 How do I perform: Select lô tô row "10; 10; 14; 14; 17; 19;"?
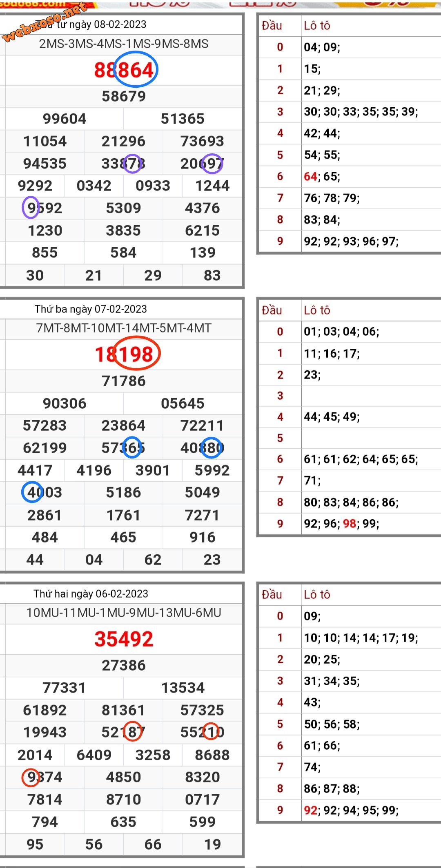point(361,638)
